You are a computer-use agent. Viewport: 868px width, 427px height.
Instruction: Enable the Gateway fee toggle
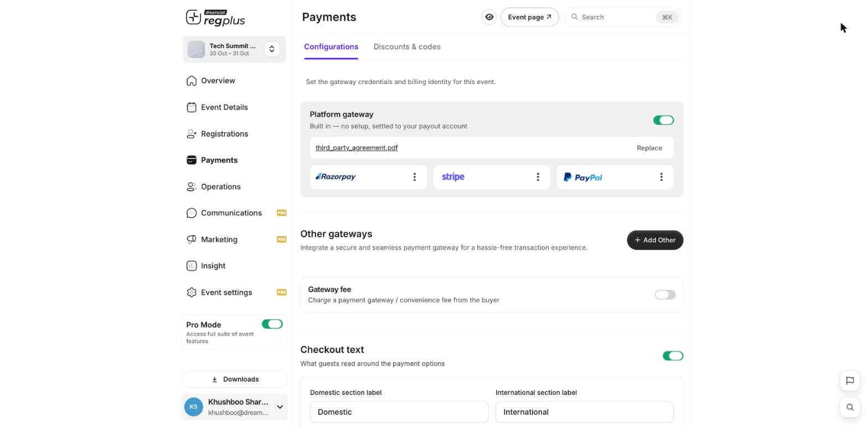coord(665,295)
